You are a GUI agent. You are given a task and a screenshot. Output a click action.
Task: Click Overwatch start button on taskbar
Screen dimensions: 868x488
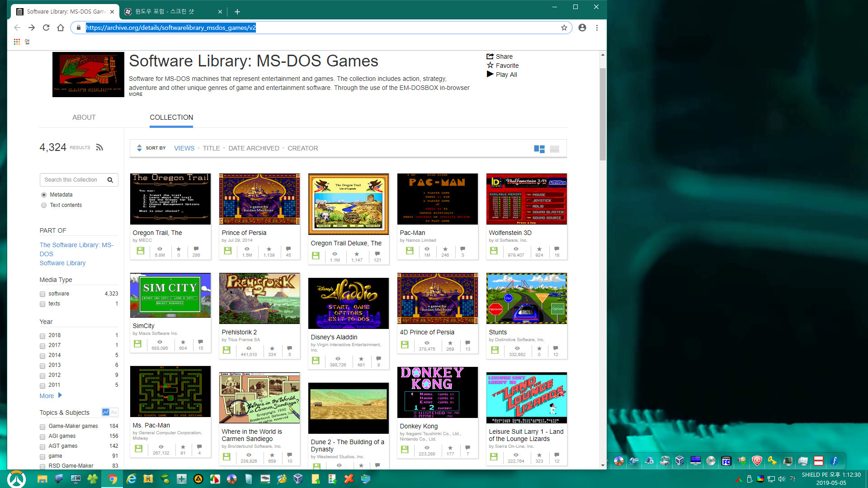(17, 479)
